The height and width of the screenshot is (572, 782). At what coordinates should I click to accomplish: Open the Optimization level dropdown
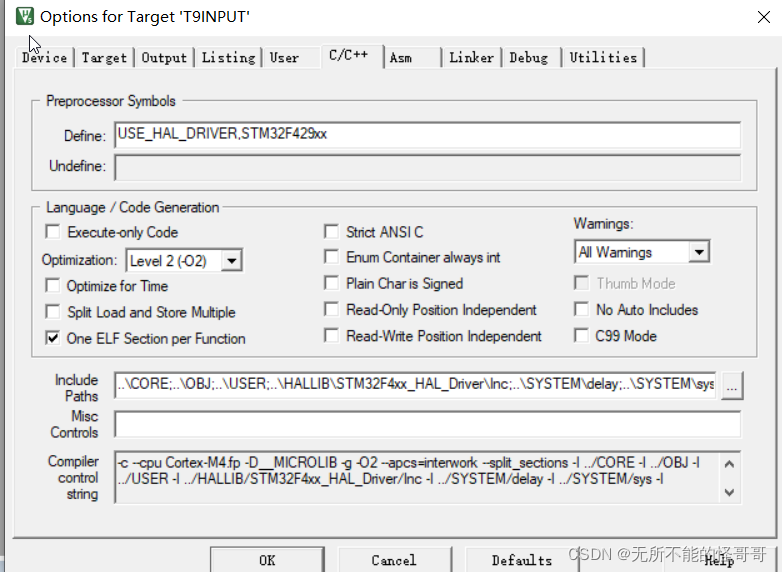[231, 261]
